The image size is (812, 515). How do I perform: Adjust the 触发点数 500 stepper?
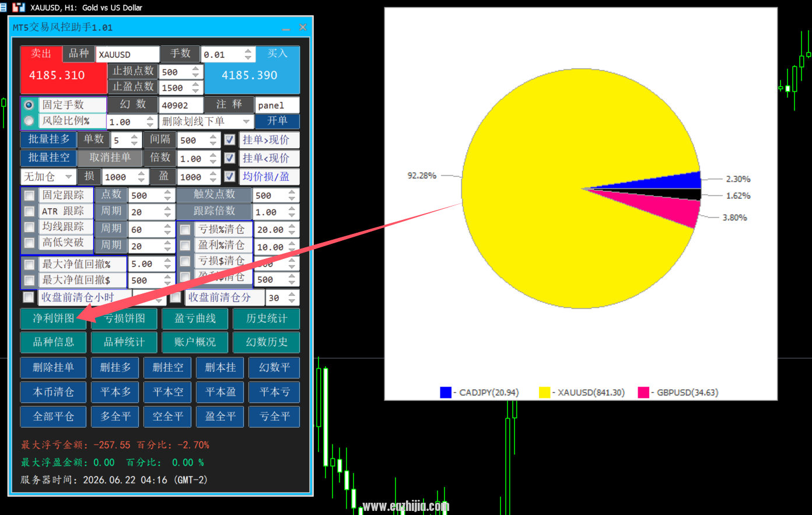(x=292, y=195)
